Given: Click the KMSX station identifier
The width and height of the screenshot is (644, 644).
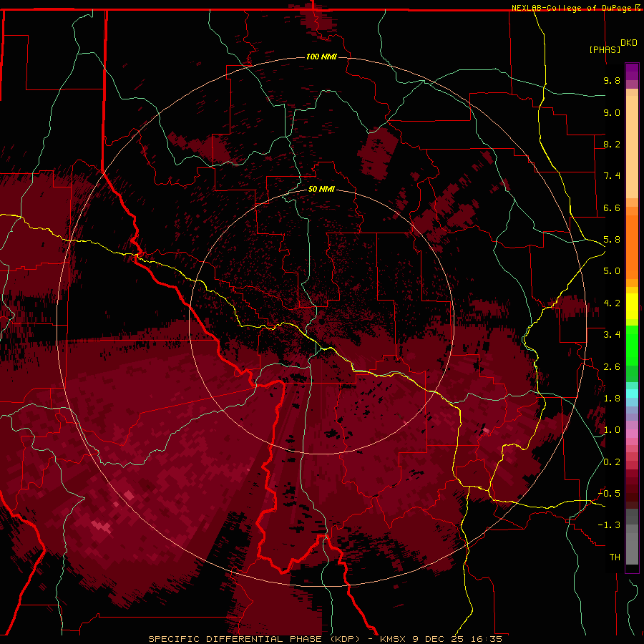Looking at the screenshot, I should pyautogui.click(x=393, y=639).
